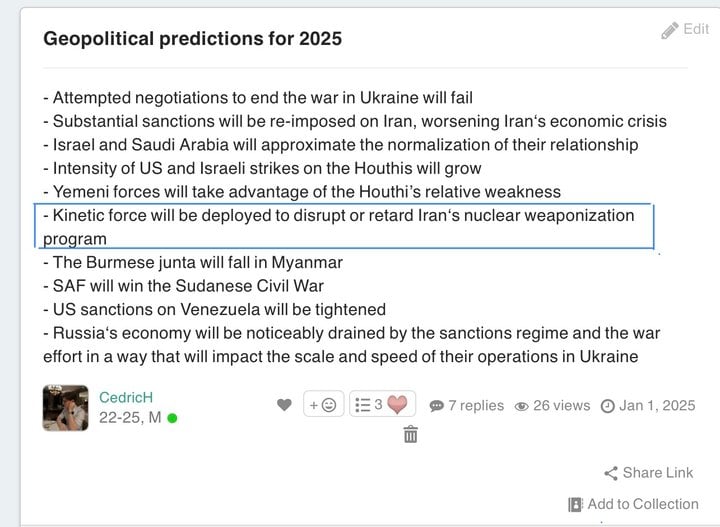Click the Geopolitical predictions for 2025 title
The width and height of the screenshot is (720, 527).
pyautogui.click(x=192, y=39)
